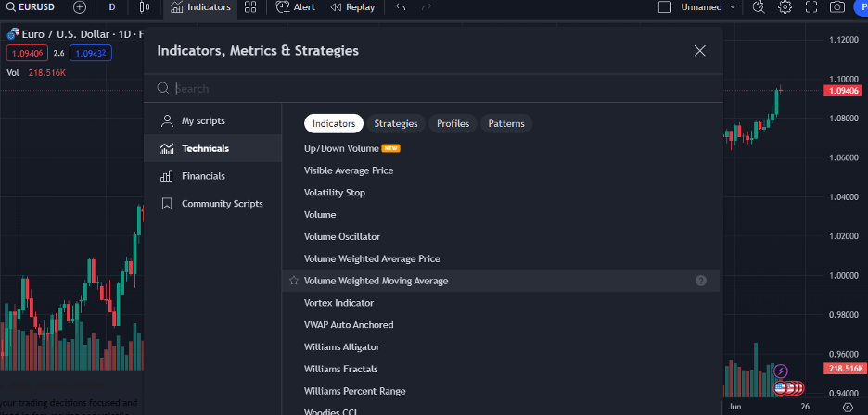Select the Technicals category
This screenshot has width=868, height=415.
212,148
